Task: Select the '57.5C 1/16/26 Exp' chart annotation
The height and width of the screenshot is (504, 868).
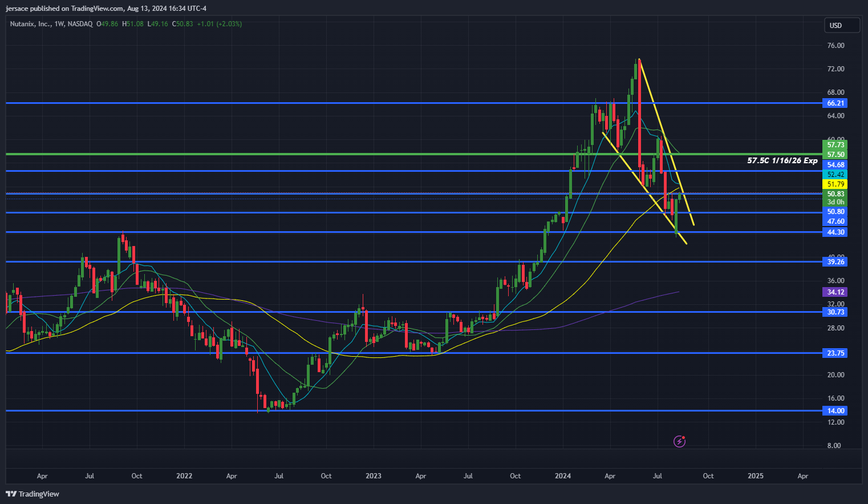Action: (x=782, y=161)
